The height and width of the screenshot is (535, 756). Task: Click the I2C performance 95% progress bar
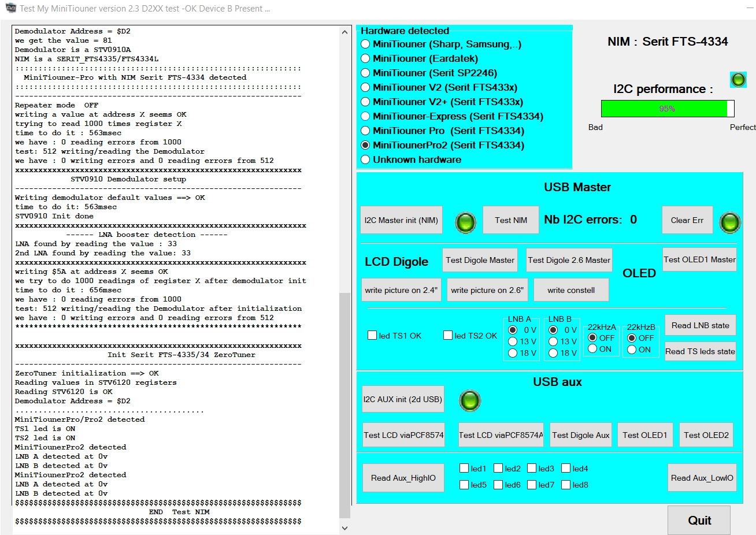click(668, 109)
